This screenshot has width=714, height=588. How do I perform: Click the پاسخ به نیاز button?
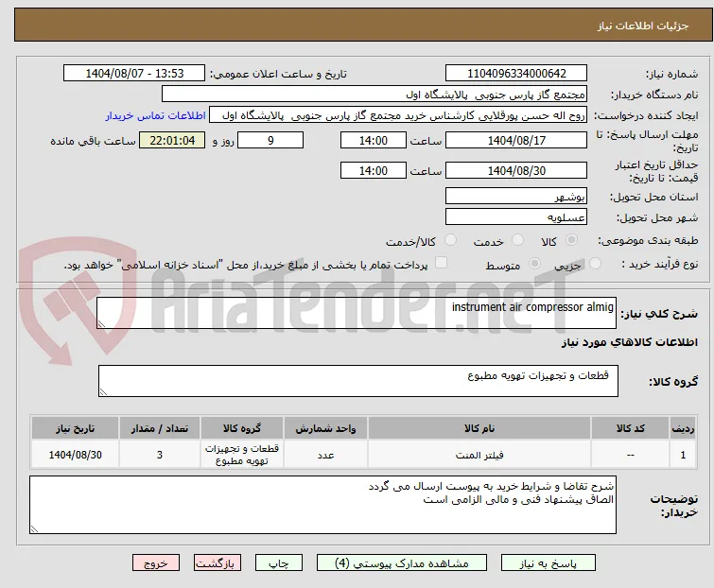(549, 563)
